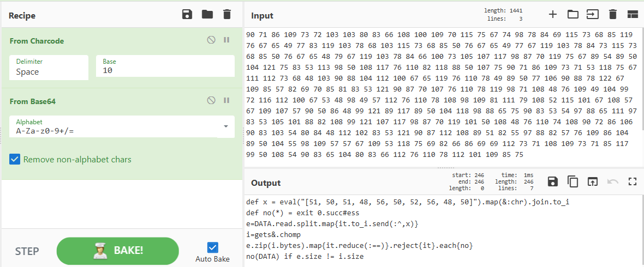
Task: Save output to file
Action: [x=553, y=182]
